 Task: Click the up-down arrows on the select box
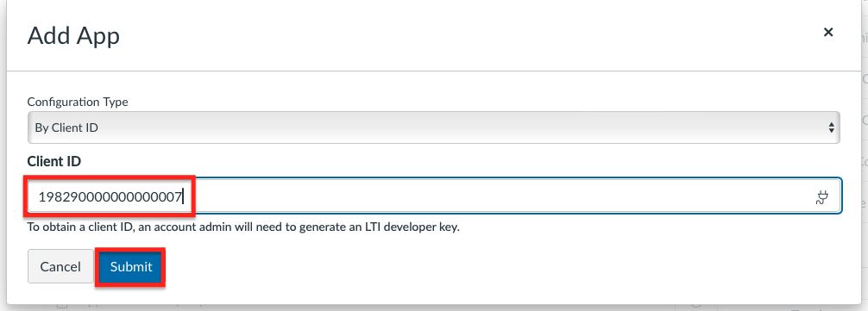831,128
